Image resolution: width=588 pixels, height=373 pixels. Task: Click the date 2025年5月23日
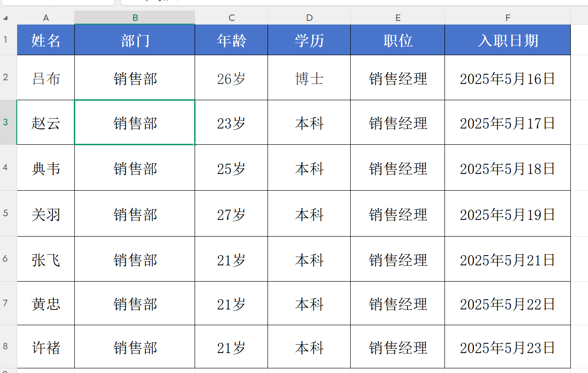[508, 347]
